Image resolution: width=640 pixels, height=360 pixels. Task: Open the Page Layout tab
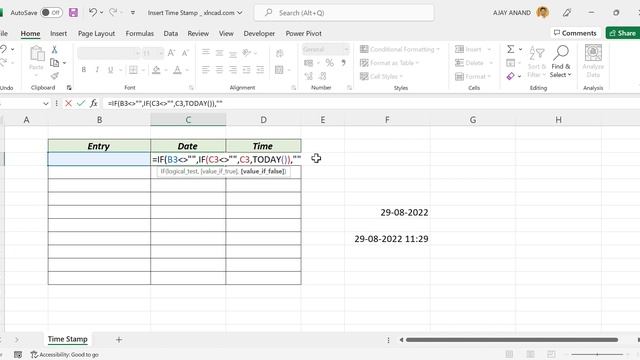click(x=96, y=33)
